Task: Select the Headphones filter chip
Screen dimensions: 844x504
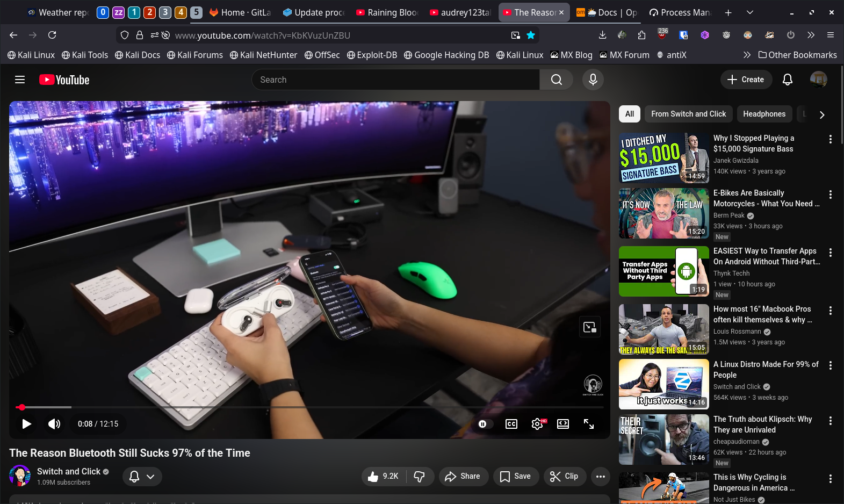Action: 764,114
